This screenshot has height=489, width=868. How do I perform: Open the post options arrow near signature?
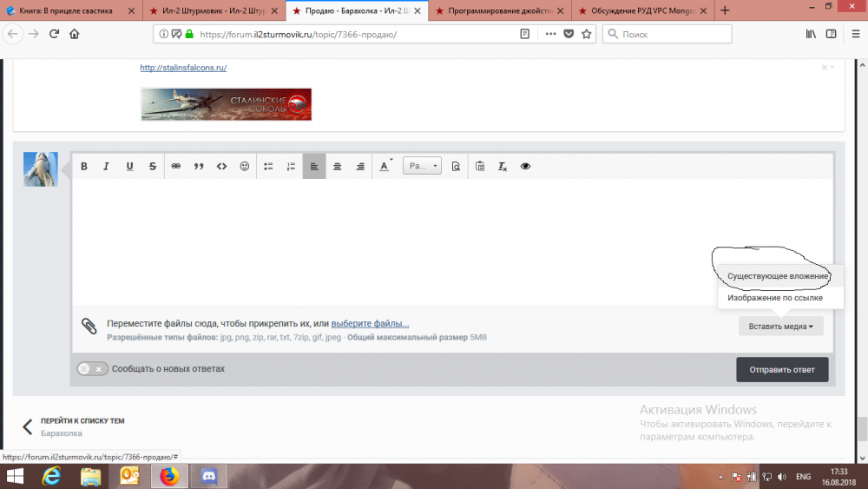[832, 68]
